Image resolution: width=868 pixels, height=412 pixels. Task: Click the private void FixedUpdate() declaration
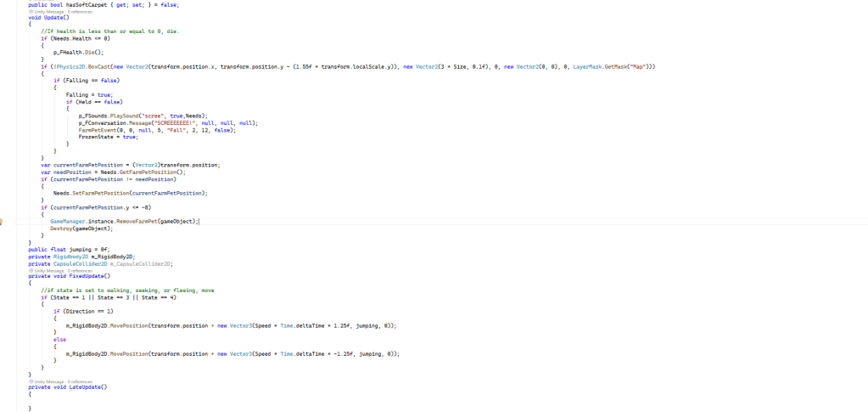[x=70, y=275]
